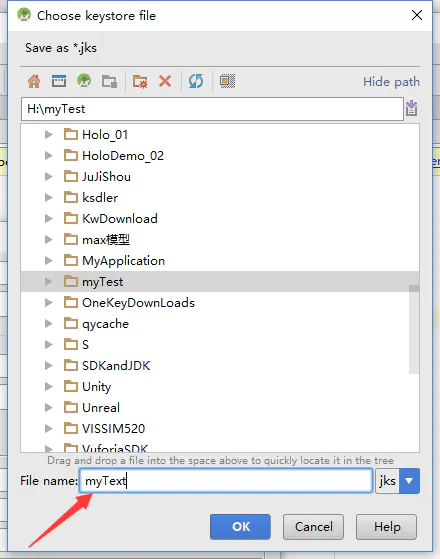Select the KwDownload folder row
Screen dimensions: 440x559
(220, 219)
